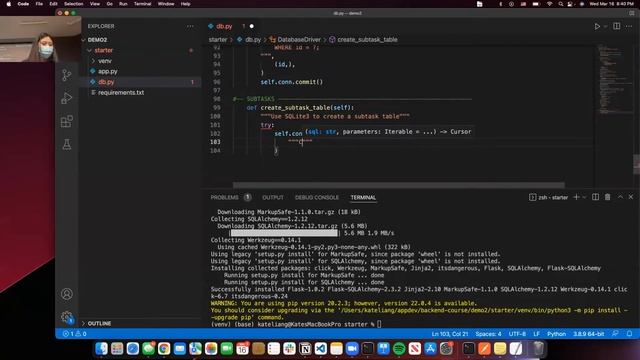Open the App Store from the Dock
The width and height of the screenshot is (640, 360).
coord(431,349)
